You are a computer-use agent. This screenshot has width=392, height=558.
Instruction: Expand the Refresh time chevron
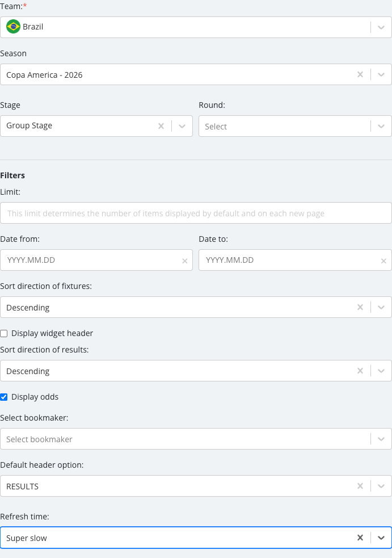381,538
